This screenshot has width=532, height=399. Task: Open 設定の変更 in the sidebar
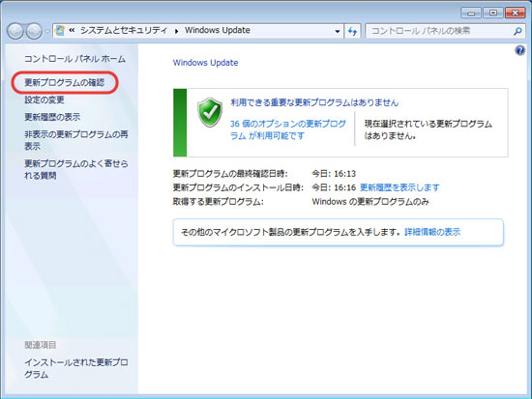44,100
